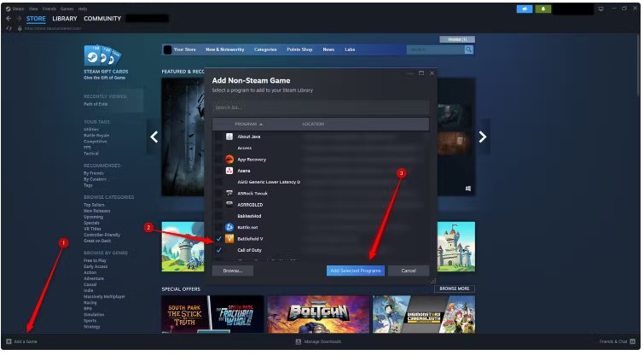Click the Add a Game label
Image resolution: width=644 pixels, height=355 pixels.
(x=26, y=342)
